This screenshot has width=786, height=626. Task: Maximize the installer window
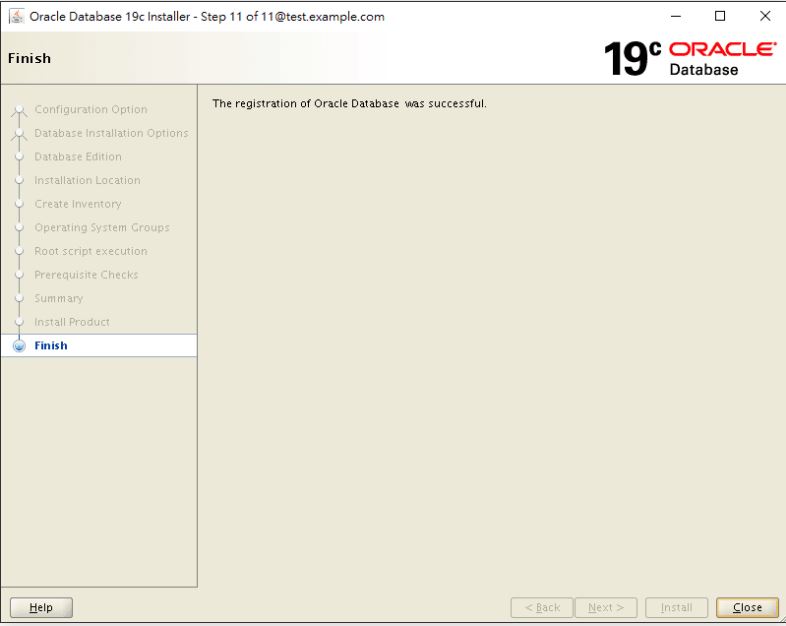pos(720,17)
